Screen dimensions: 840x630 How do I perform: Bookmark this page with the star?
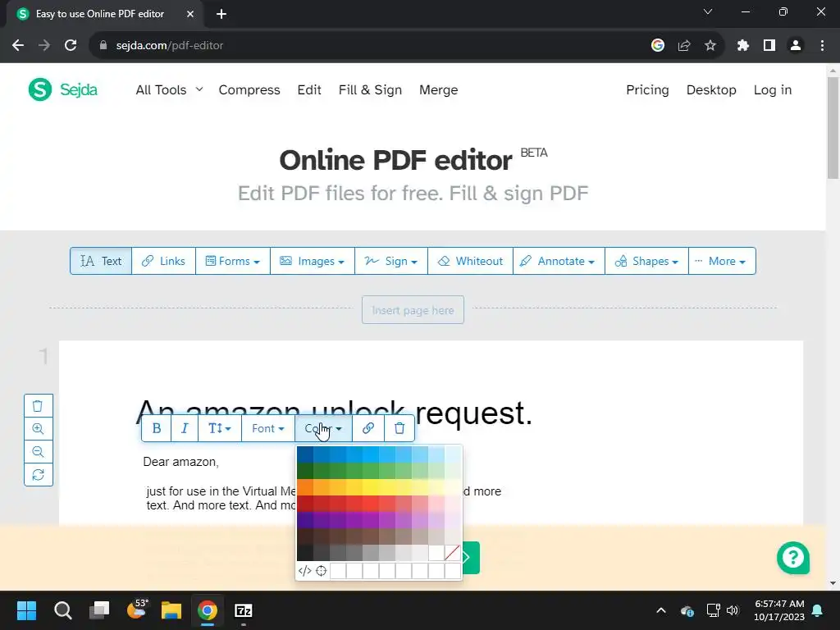tap(710, 46)
